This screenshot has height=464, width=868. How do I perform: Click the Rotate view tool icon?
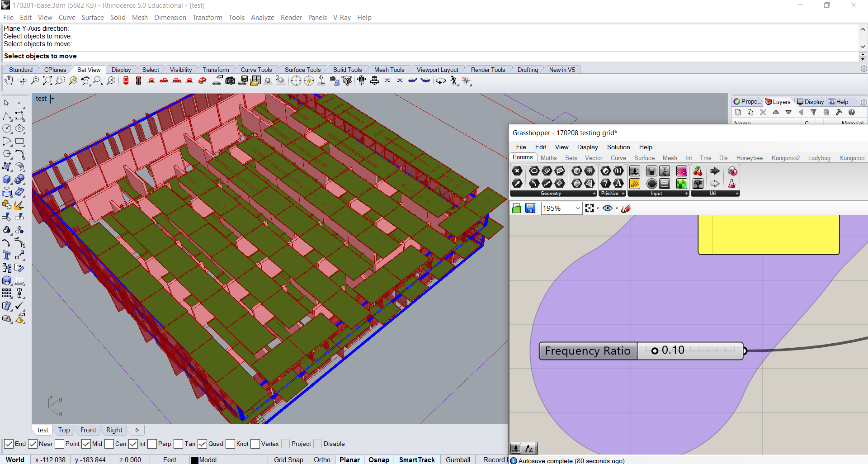pos(22,81)
